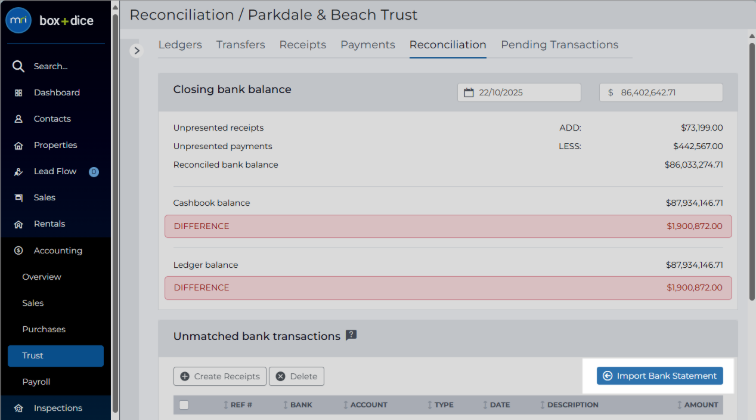This screenshot has width=756, height=420.
Task: Tick the select-all checkbox in table header
Action: 184,405
